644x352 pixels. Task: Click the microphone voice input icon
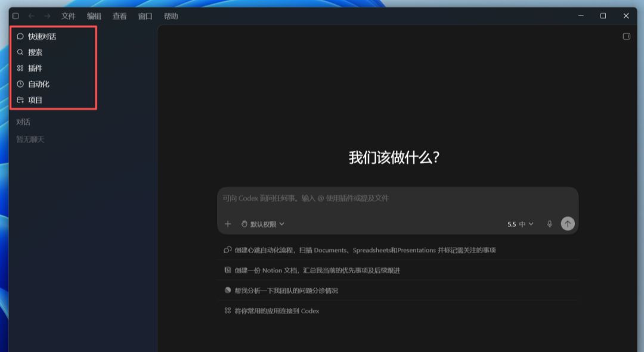(x=550, y=224)
